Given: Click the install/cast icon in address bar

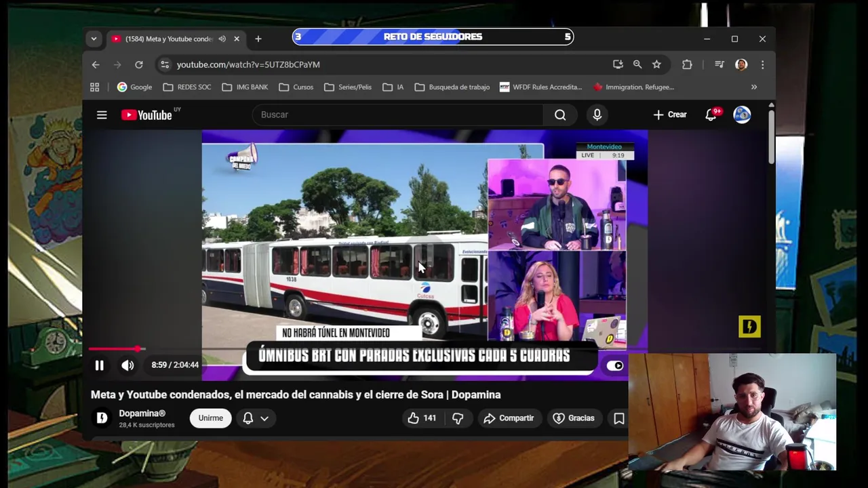Looking at the screenshot, I should [x=618, y=64].
